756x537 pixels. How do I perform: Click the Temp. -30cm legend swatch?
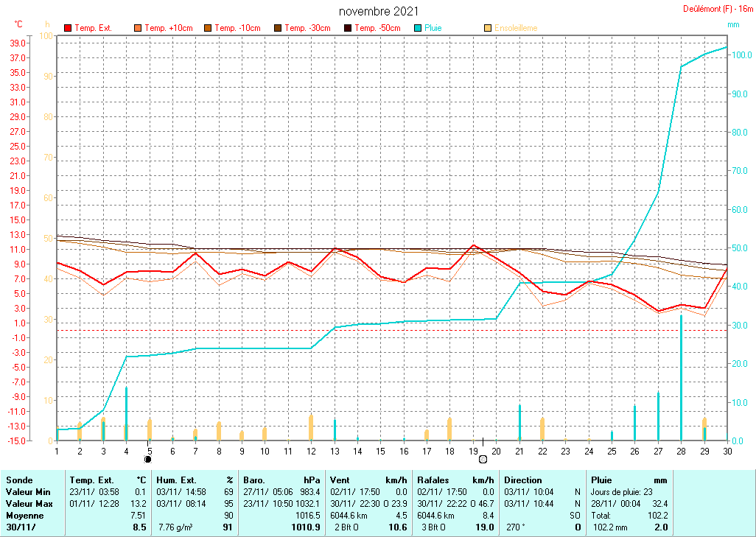point(278,28)
